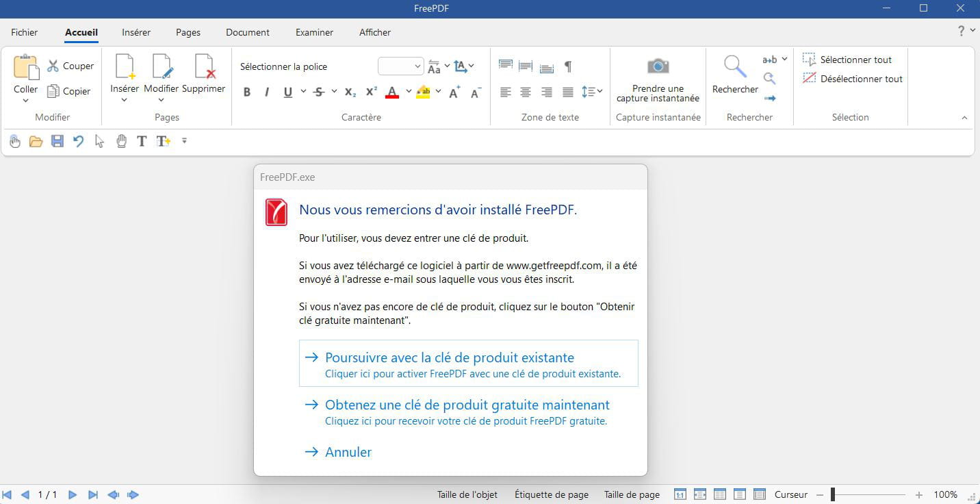
Task: Click the open folder quick-access icon
Action: (36, 142)
